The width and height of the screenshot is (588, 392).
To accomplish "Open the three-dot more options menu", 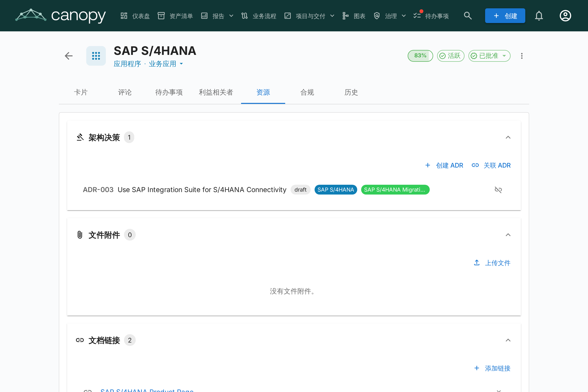I will point(522,56).
